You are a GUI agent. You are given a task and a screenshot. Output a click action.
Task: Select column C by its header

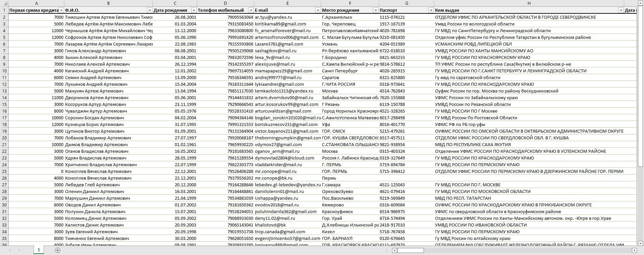[x=175, y=3]
